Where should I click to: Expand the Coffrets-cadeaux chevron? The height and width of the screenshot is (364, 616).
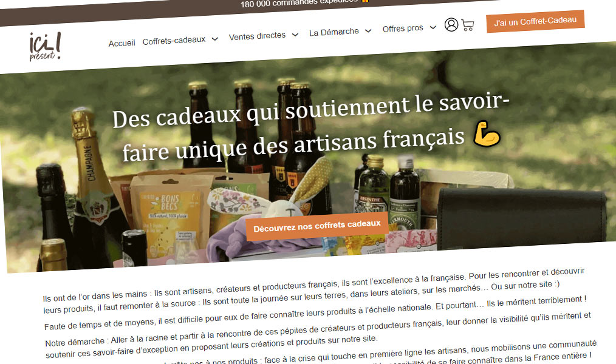click(215, 39)
